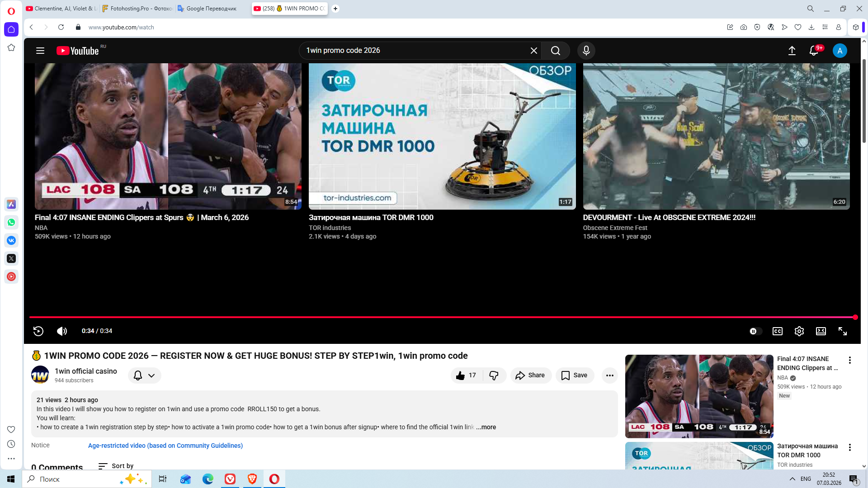Open player settings gear

pos(799,331)
